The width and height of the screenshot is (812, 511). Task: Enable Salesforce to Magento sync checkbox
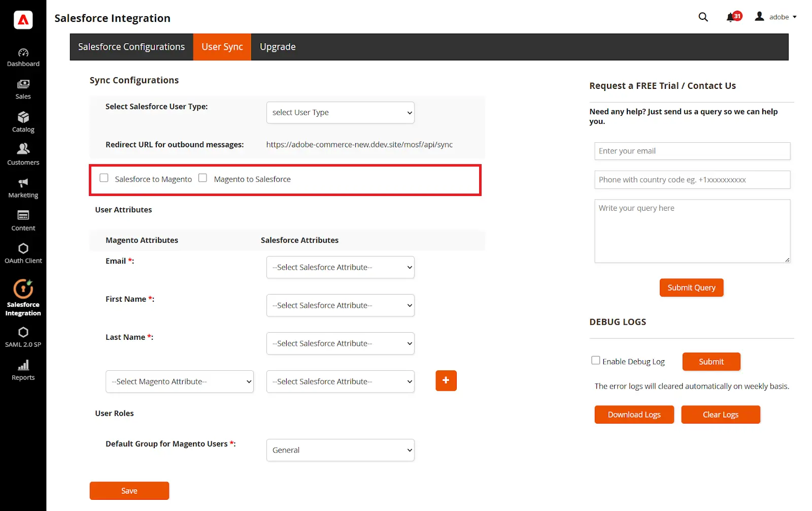[104, 178]
